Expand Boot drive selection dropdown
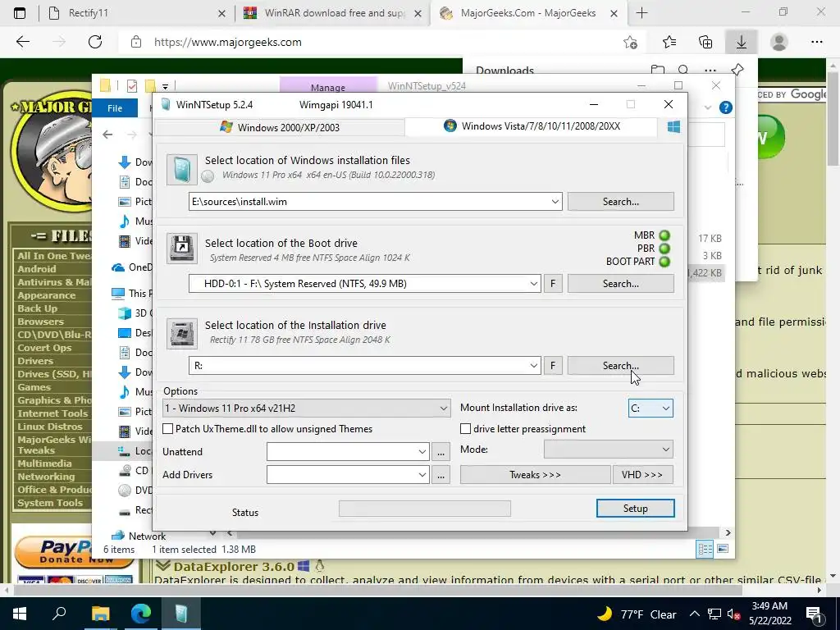This screenshot has height=630, width=840. (x=533, y=283)
